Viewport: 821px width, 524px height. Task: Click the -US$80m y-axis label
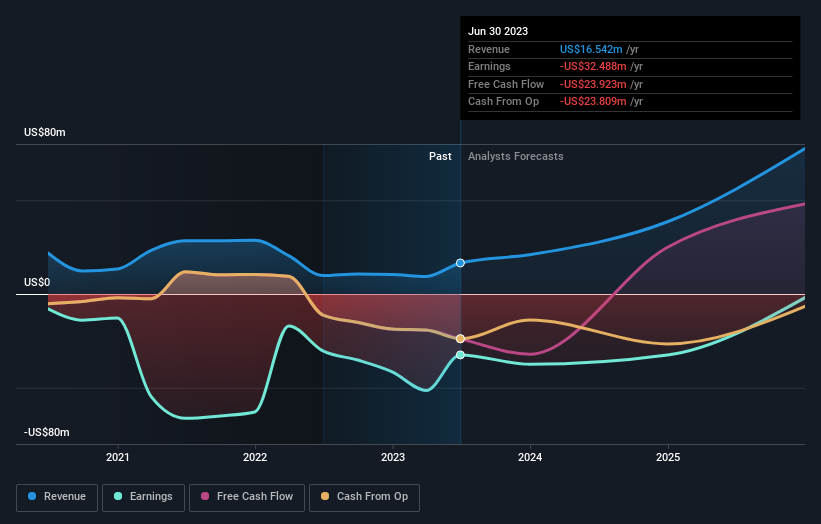(x=47, y=432)
